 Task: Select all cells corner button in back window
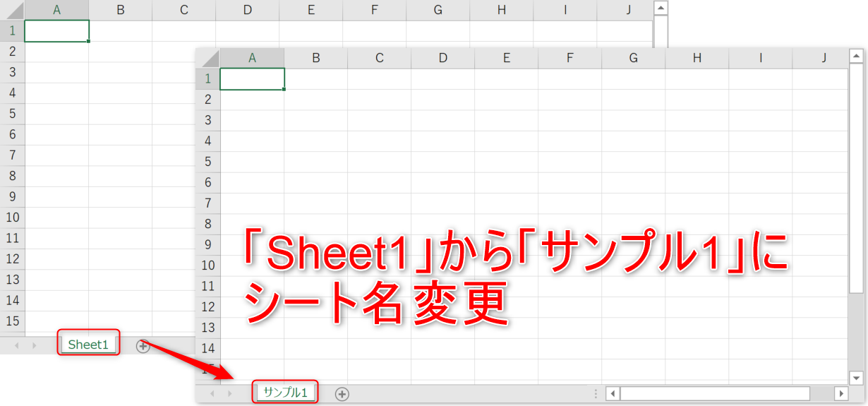click(x=12, y=10)
